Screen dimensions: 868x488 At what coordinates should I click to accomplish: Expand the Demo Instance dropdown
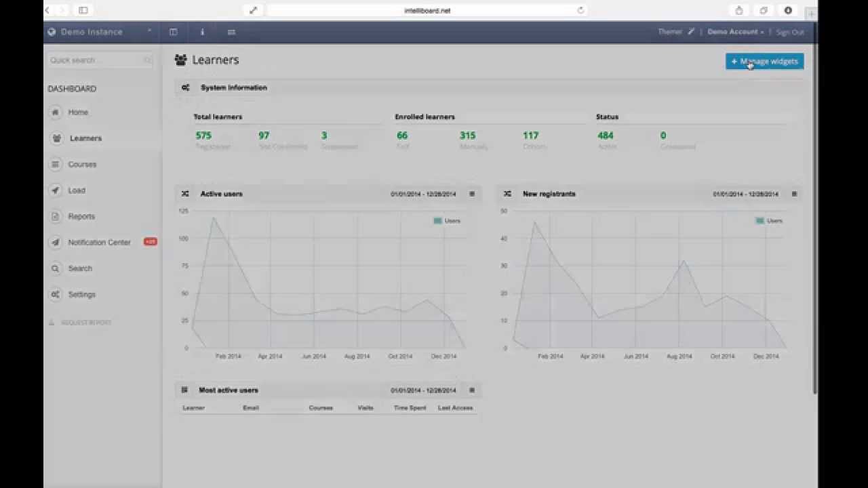click(x=149, y=31)
